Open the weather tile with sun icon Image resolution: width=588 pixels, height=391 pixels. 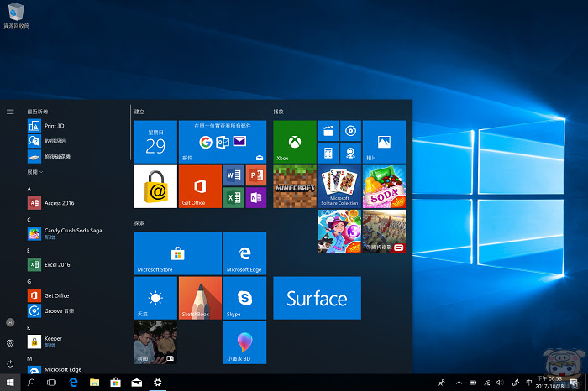pos(155,298)
